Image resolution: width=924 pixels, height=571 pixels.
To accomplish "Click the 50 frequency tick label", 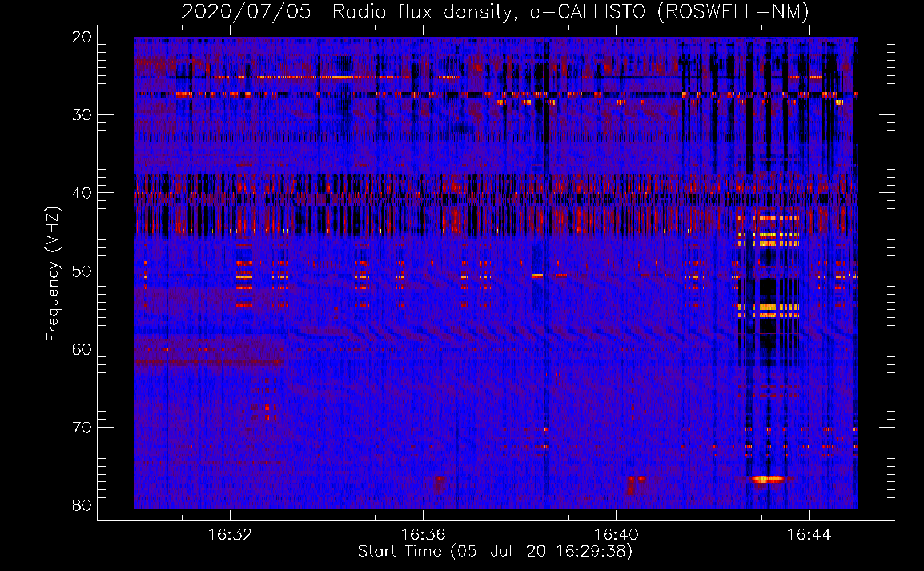I will (82, 271).
